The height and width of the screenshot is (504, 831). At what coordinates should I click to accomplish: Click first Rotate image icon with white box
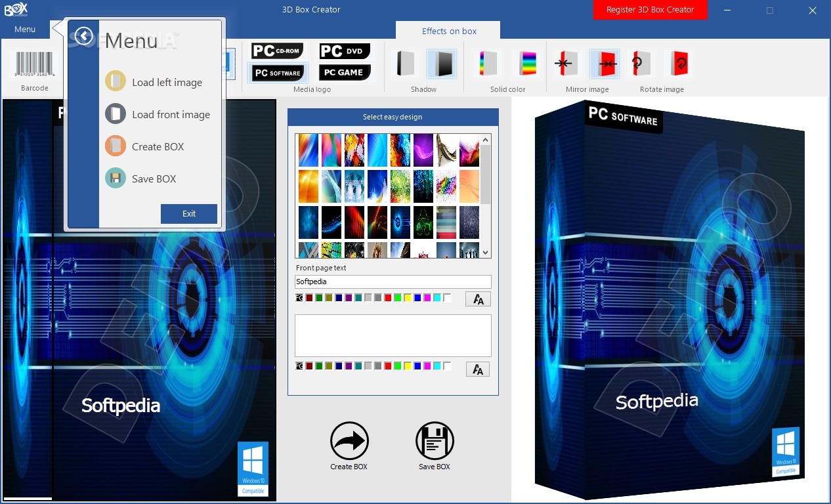coord(641,64)
